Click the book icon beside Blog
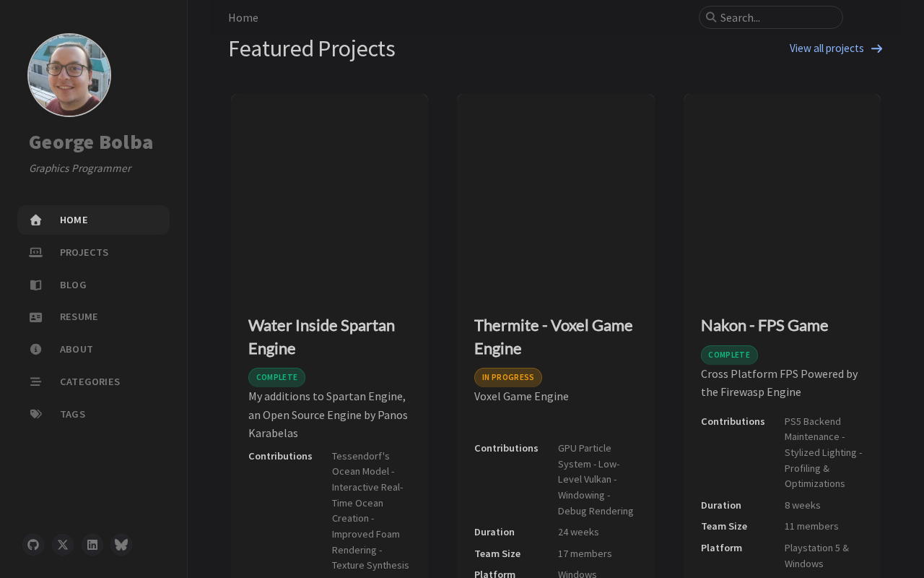This screenshot has width=924, height=578. [x=35, y=285]
